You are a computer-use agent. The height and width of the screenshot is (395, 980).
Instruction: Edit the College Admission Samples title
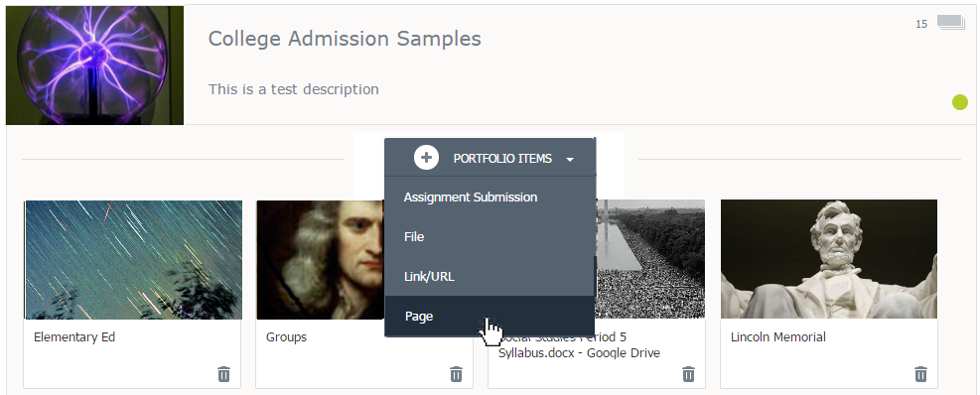(x=345, y=39)
